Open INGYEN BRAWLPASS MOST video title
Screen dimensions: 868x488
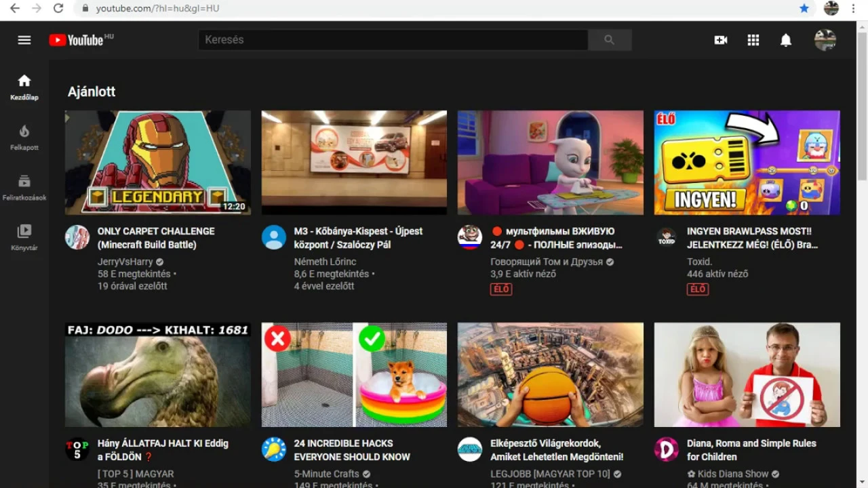(752, 238)
